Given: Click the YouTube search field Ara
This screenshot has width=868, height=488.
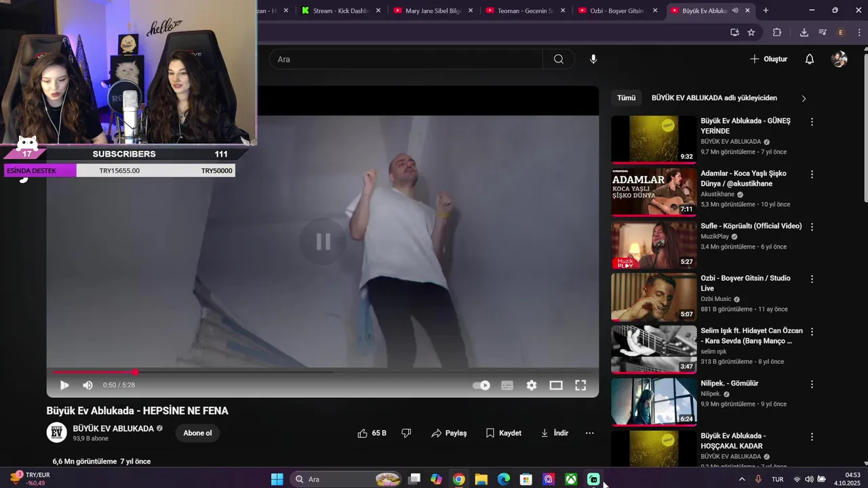Looking at the screenshot, I should coord(406,59).
